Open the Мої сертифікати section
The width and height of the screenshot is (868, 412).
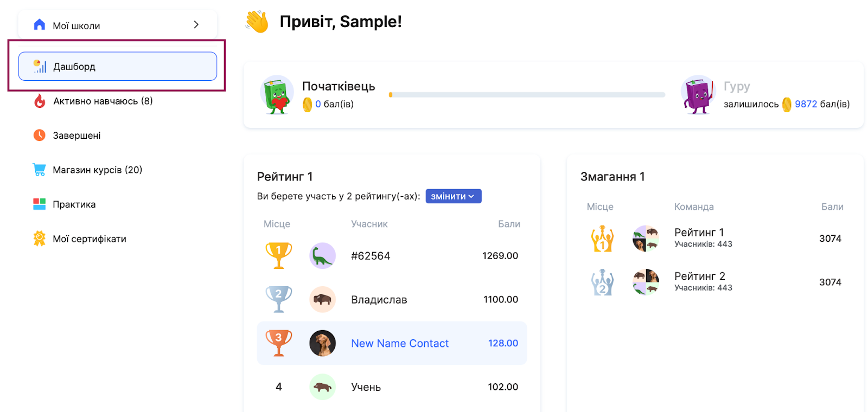(x=90, y=239)
